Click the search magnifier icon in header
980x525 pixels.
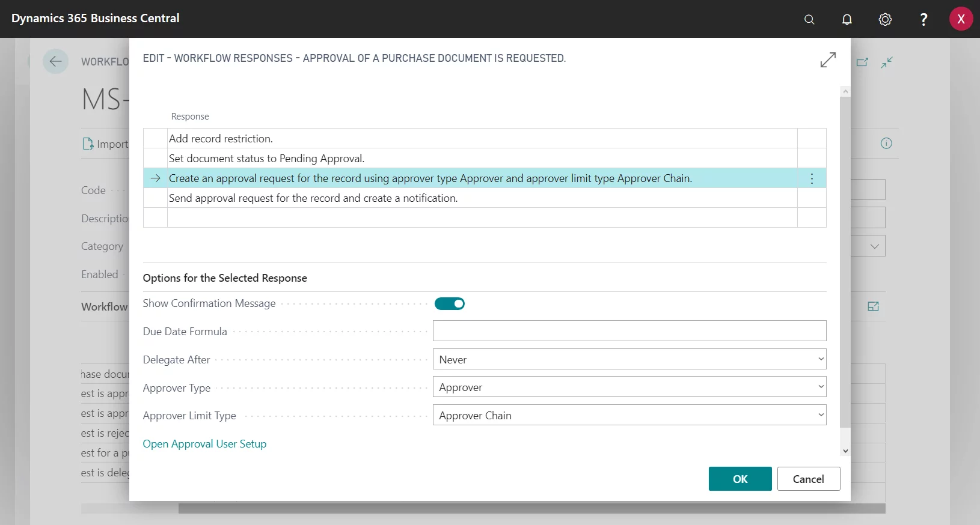tap(809, 19)
